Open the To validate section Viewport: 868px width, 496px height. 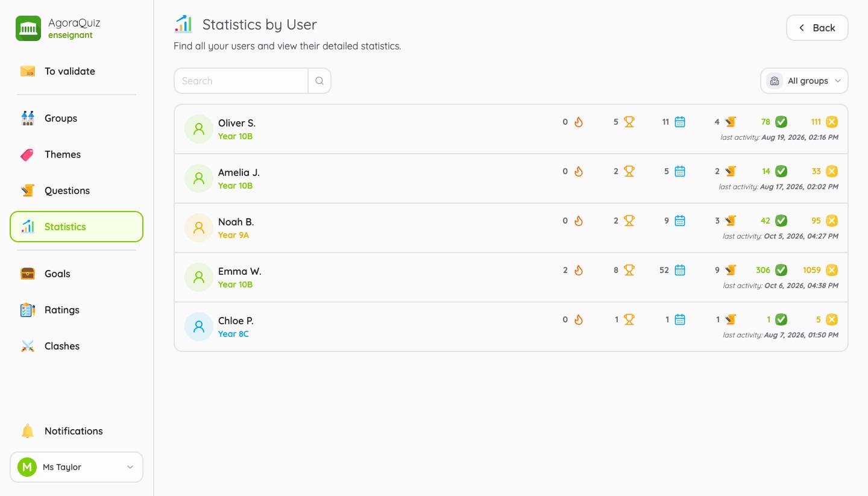(77, 71)
